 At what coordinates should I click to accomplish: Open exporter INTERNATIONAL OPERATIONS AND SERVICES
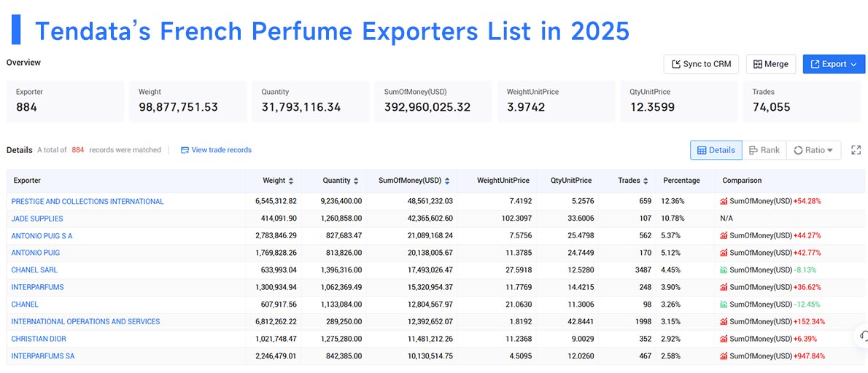click(x=85, y=321)
